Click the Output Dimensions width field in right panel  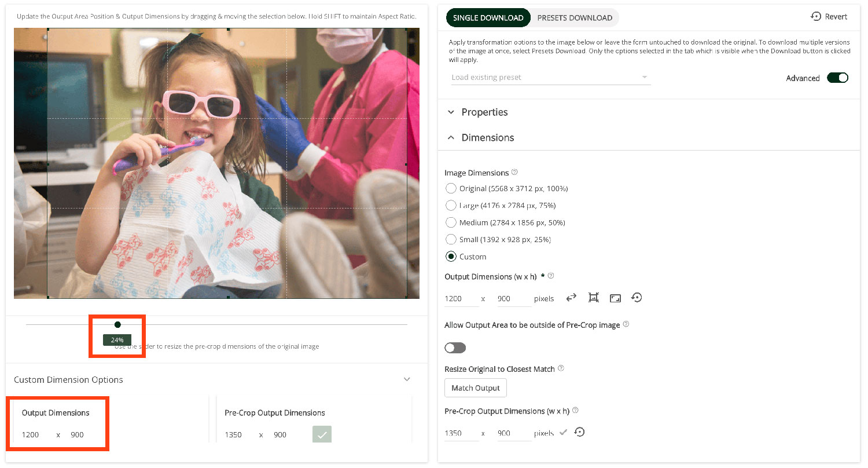coord(460,299)
